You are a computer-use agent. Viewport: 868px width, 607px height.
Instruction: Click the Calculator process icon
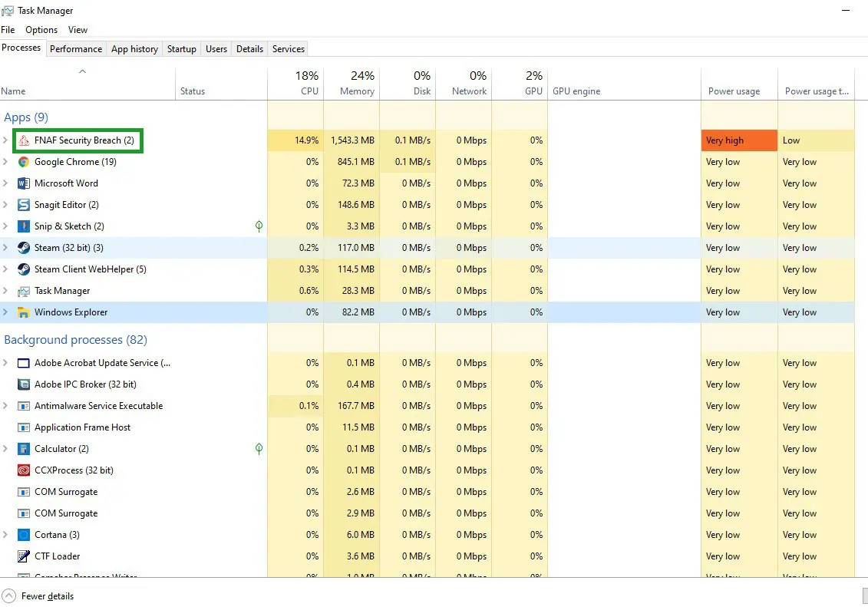point(23,449)
